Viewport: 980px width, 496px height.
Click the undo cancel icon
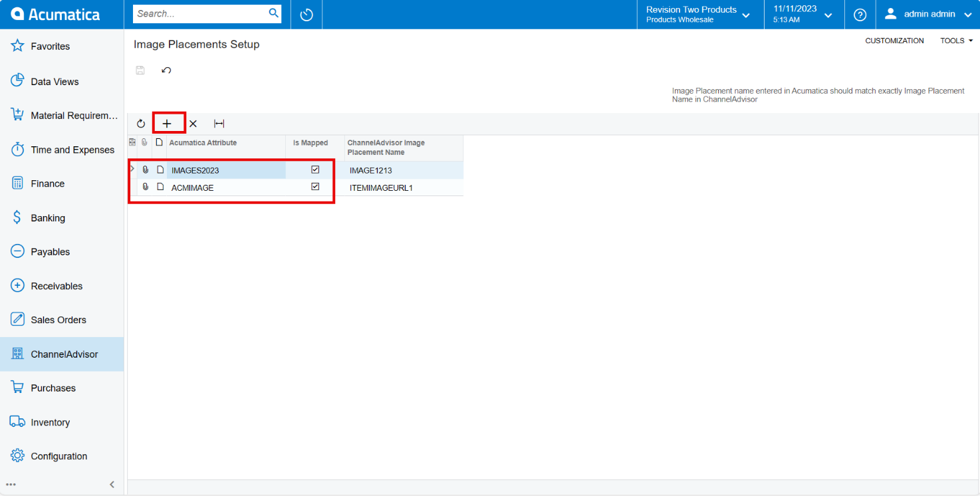pos(166,70)
